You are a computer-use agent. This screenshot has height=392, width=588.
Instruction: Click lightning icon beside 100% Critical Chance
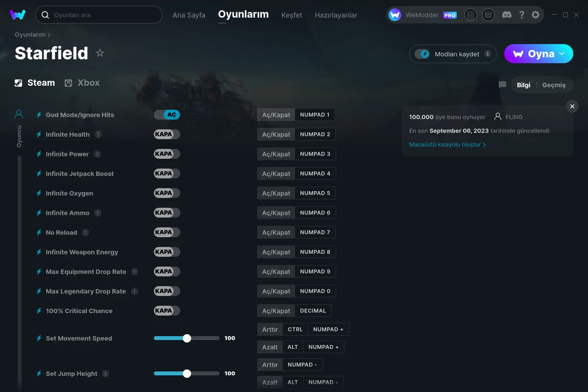[39, 311]
